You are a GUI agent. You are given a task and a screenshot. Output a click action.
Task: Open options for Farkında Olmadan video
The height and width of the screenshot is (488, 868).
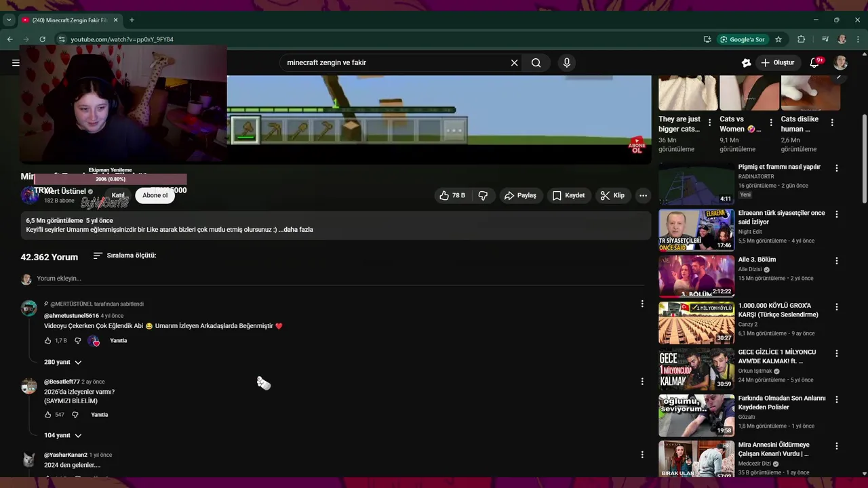(x=836, y=400)
